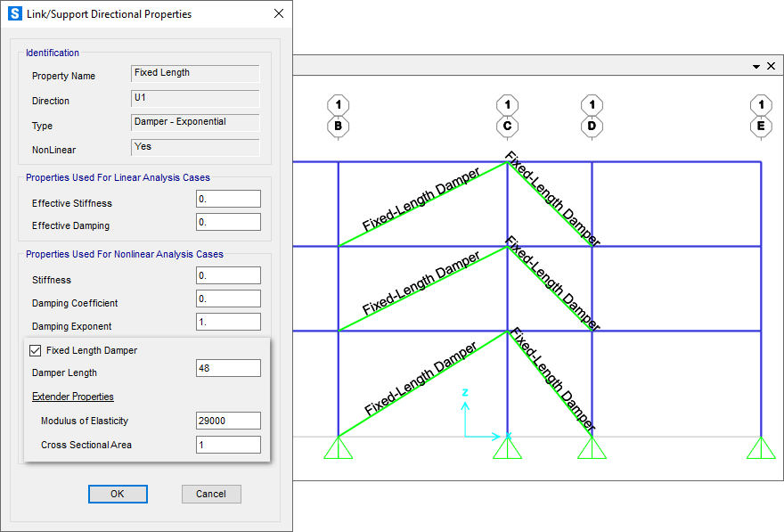This screenshot has height=532, width=784.
Task: Click the NonLinear field showing Yes
Action: (194, 146)
